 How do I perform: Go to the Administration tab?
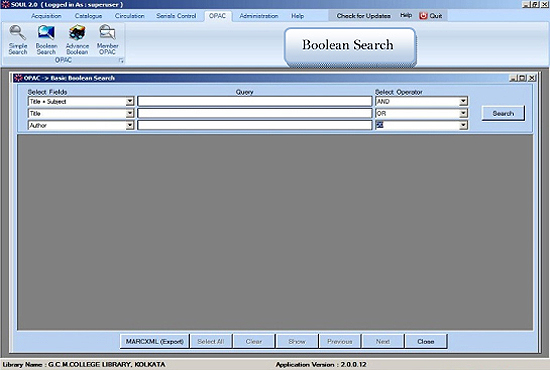[x=259, y=16]
